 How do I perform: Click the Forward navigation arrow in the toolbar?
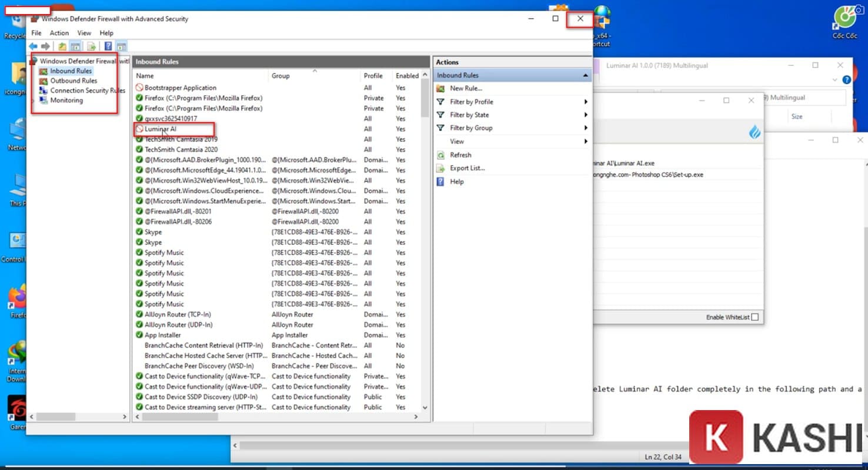point(45,46)
